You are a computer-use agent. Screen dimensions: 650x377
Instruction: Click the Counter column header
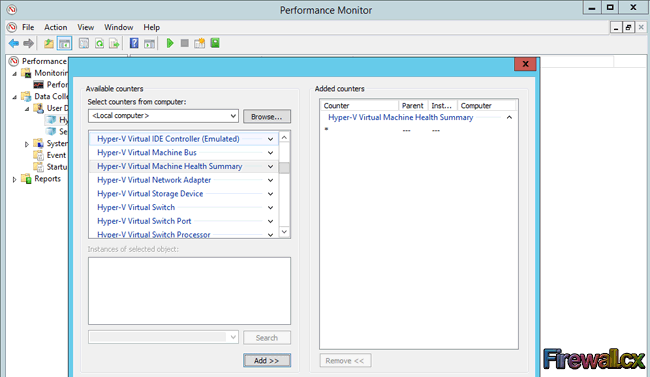point(359,106)
